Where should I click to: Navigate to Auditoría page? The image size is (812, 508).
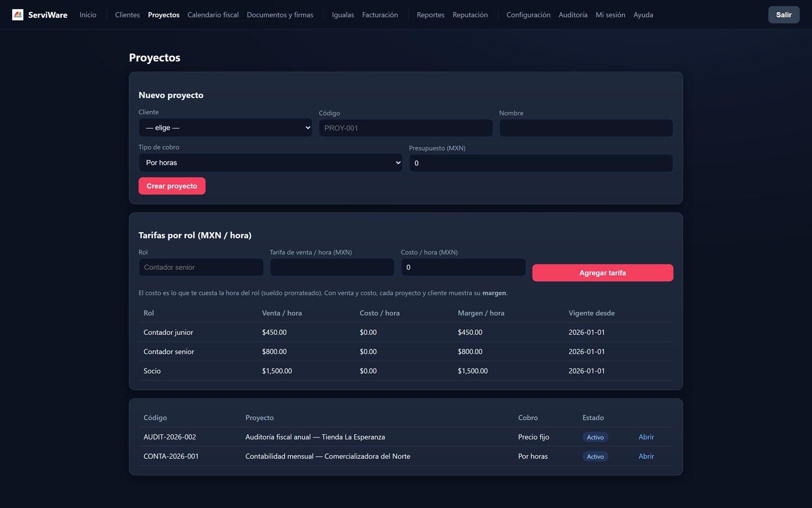573,15
